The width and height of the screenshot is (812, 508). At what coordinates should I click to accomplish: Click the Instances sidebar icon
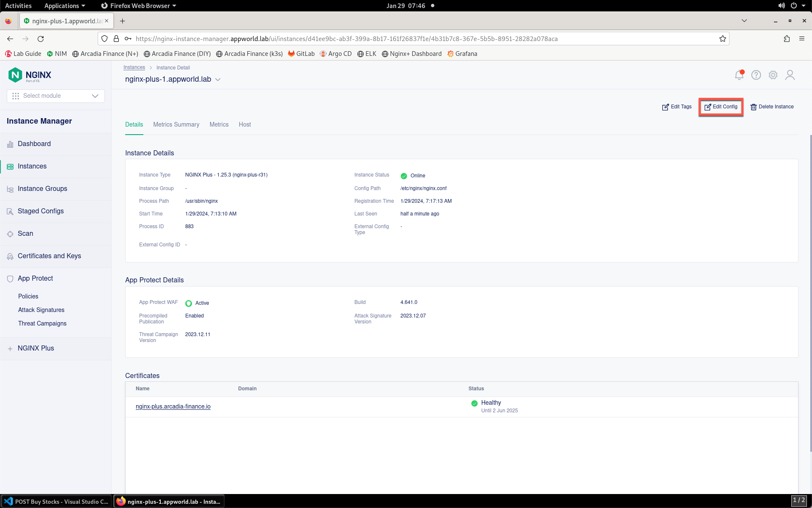(x=10, y=167)
